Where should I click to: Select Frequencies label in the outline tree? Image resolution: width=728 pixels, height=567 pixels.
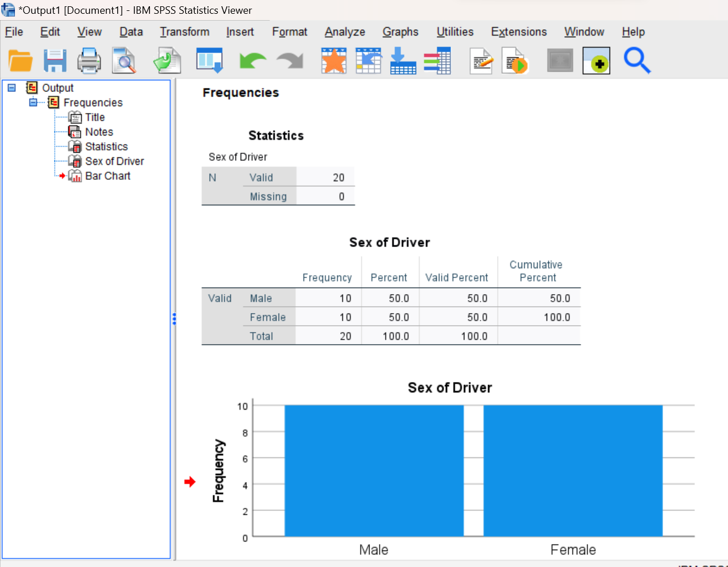[93, 102]
